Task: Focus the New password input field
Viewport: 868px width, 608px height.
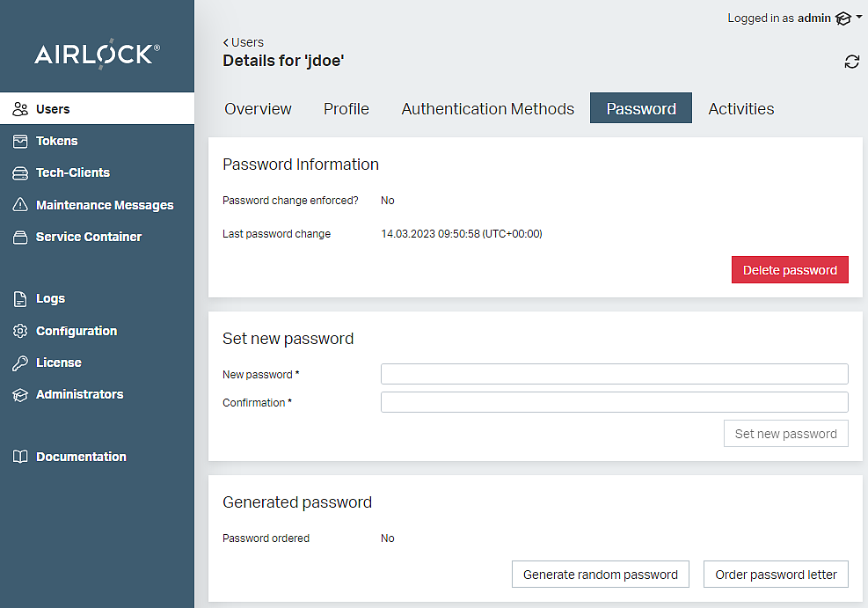Action: pyautogui.click(x=614, y=375)
